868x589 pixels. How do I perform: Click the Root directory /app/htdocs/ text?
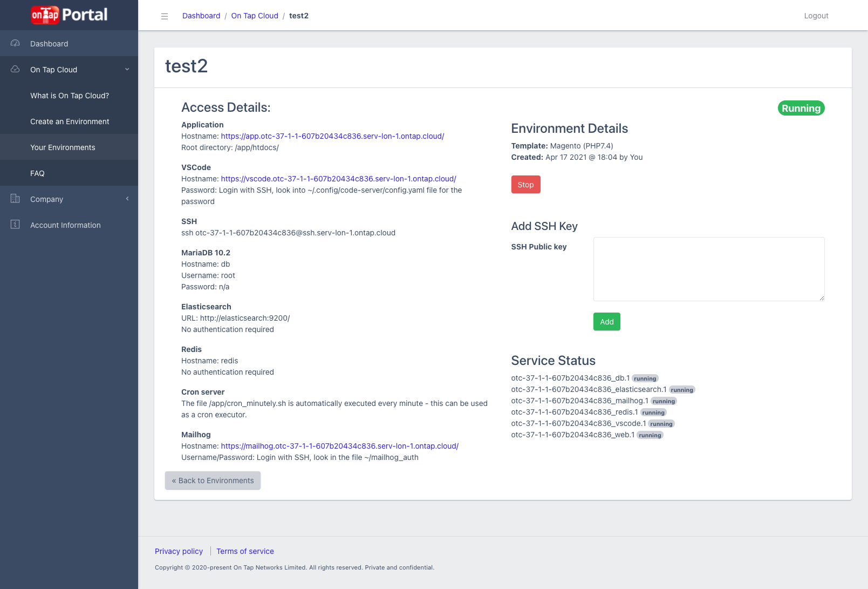tap(230, 147)
